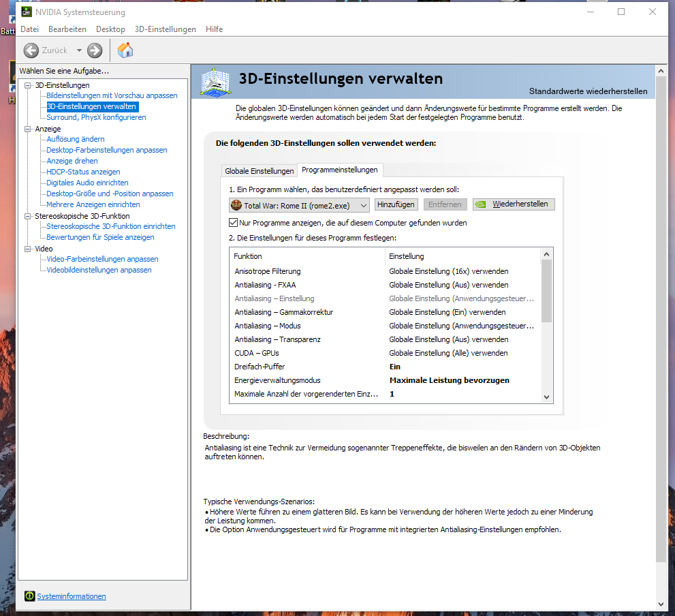This screenshot has height=616, width=675.
Task: Select Antialiasing – Gammakorrektur row
Action: pyautogui.click(x=386, y=312)
